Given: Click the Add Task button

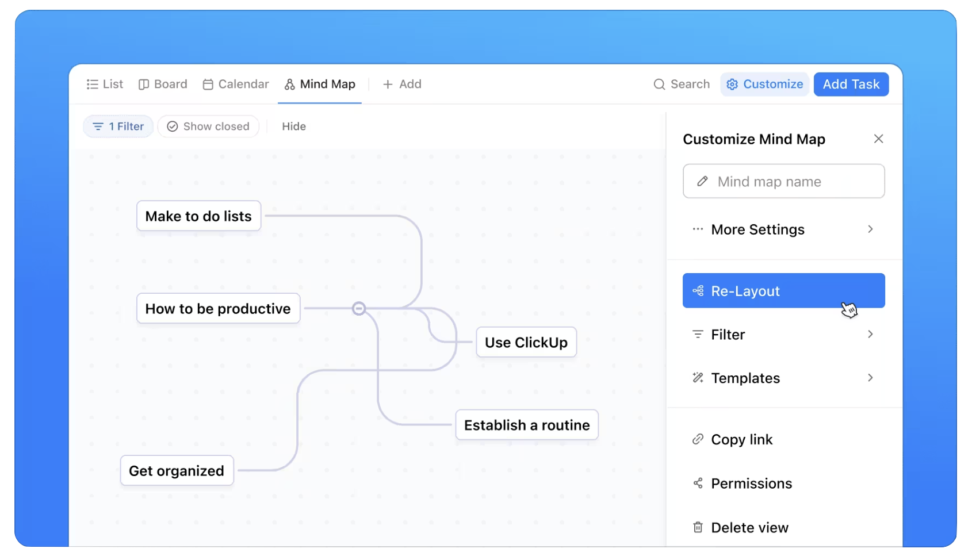Looking at the screenshot, I should (851, 84).
